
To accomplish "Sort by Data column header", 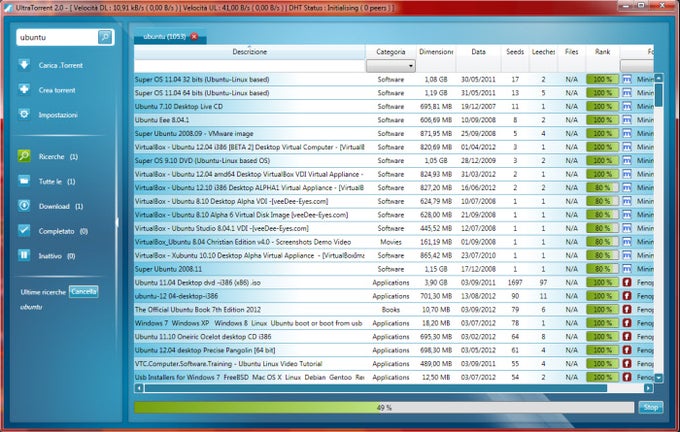I will 478,52.
